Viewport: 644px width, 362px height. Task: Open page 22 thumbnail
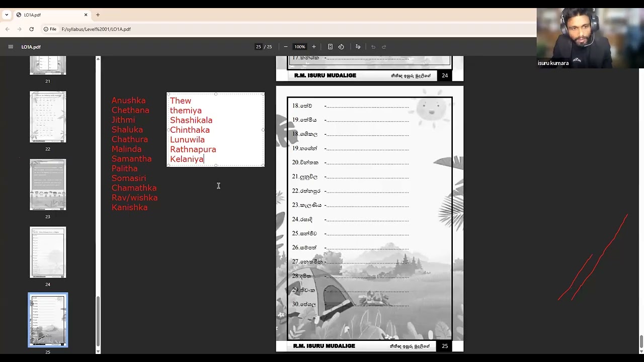coord(48,117)
